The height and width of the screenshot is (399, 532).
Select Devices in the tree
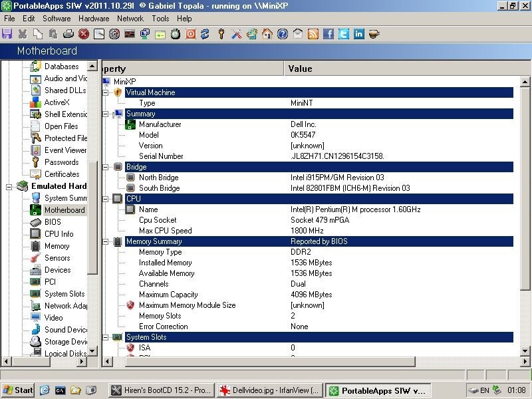(58, 270)
